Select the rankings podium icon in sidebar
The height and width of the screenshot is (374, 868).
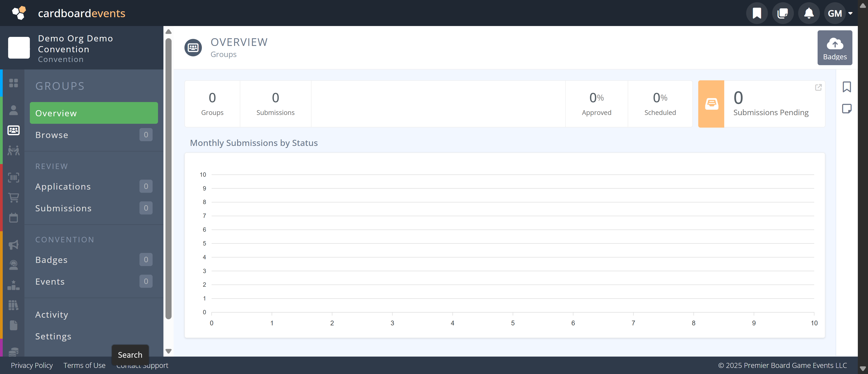point(13,285)
